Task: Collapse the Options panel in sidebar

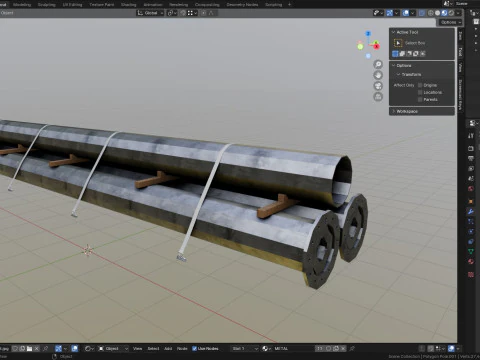Action: point(394,66)
